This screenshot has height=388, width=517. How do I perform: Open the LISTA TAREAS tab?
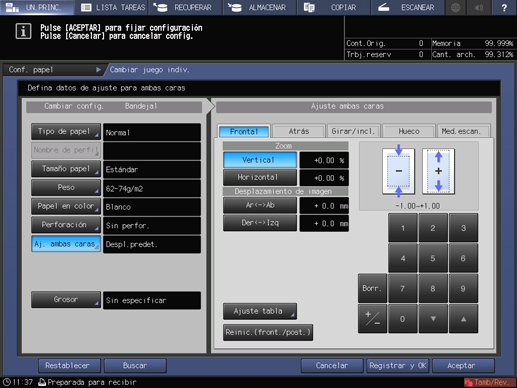click(111, 7)
